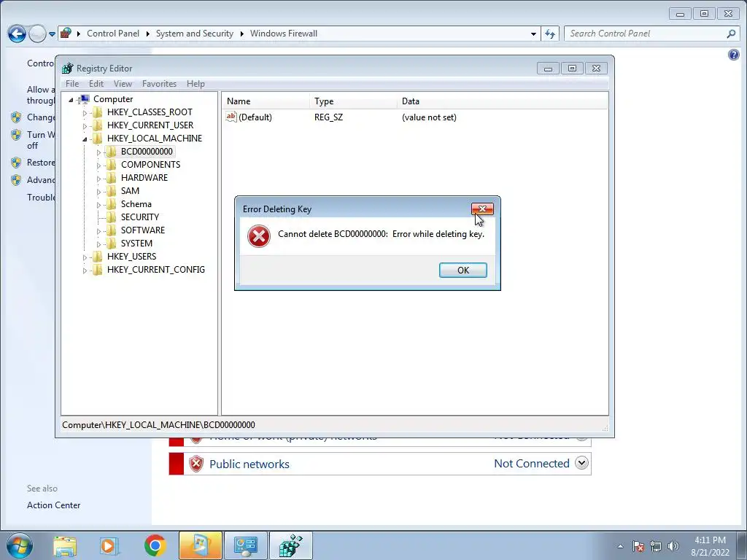Viewport: 747px width, 560px height.
Task: Expand the HARDWARE key arrow
Action: click(98, 179)
